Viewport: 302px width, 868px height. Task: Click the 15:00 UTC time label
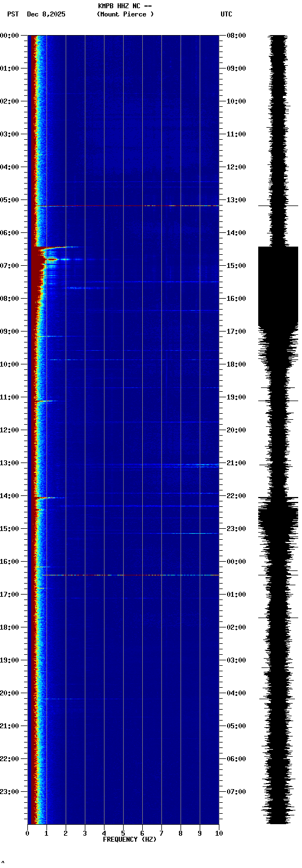tap(236, 266)
